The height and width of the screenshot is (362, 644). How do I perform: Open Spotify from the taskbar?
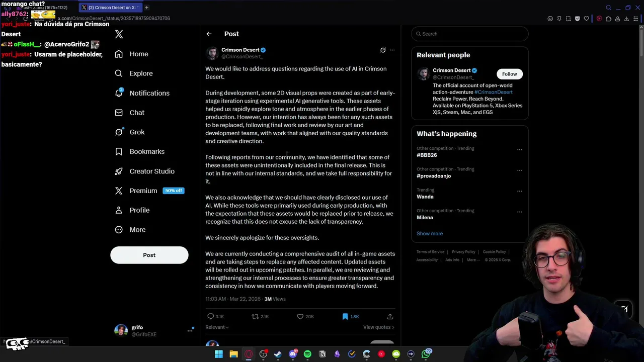point(307,354)
